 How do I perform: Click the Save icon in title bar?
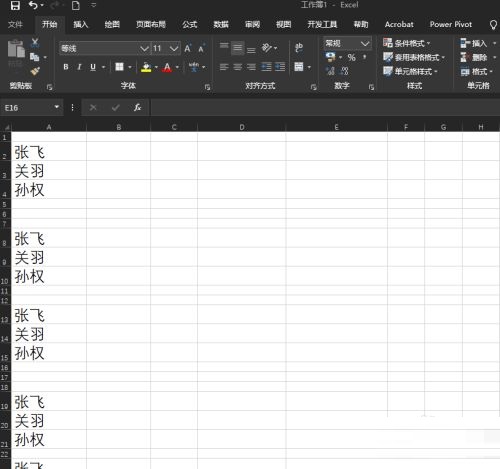click(15, 5)
